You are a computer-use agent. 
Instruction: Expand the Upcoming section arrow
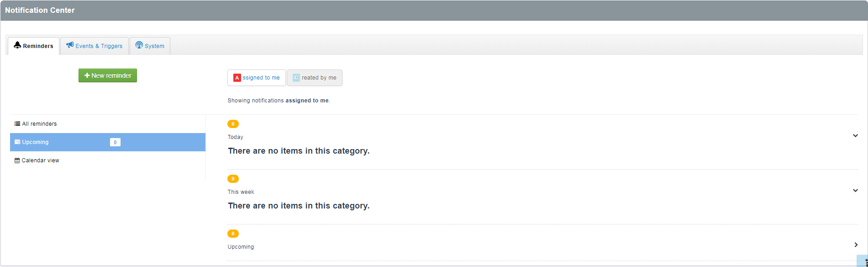856,245
